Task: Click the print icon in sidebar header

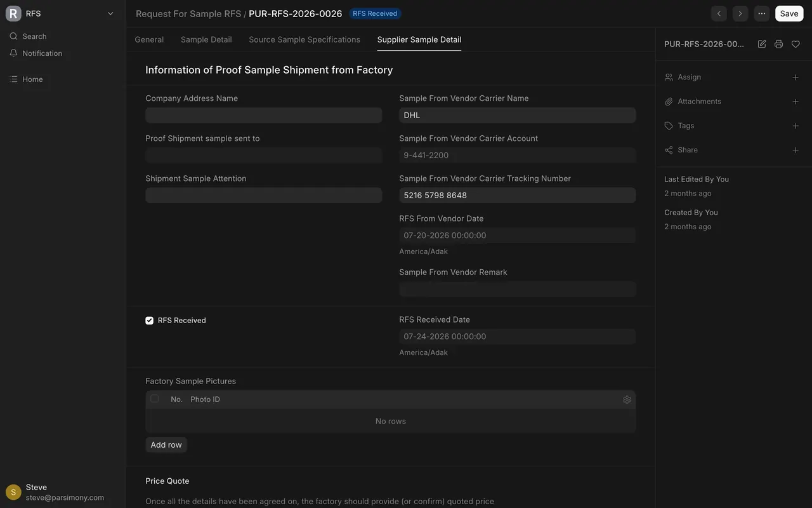Action: pos(778,44)
